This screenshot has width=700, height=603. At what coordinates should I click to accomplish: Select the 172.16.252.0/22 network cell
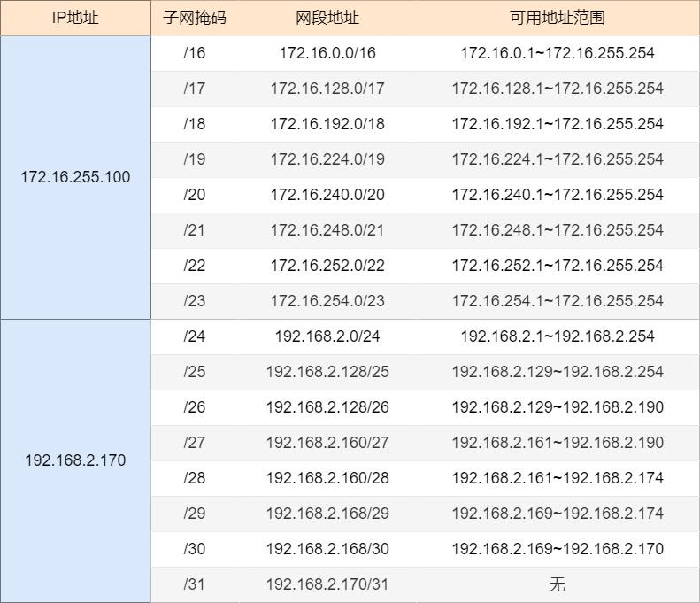(x=327, y=266)
